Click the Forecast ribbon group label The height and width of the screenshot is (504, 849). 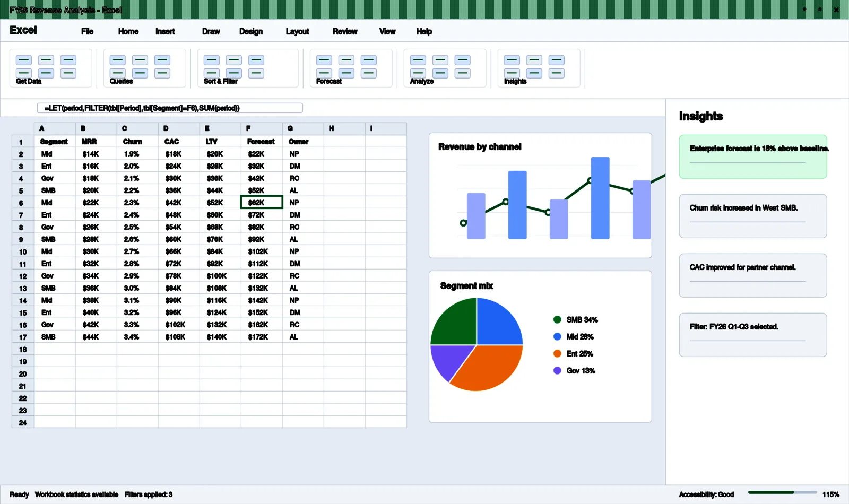tap(328, 81)
